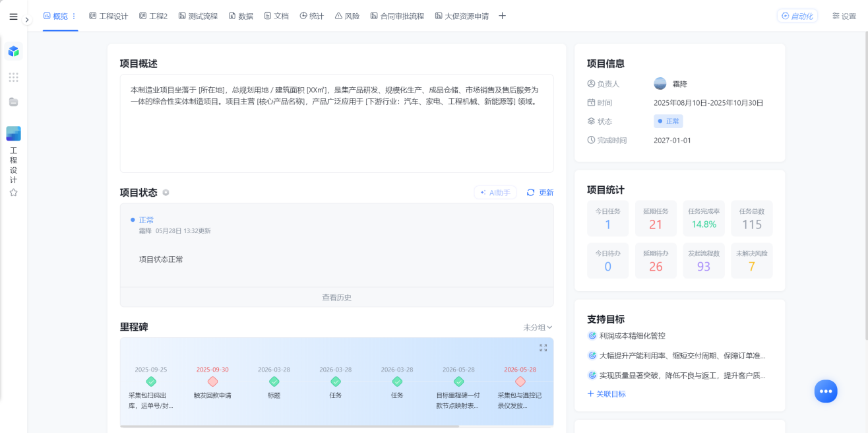Image resolution: width=868 pixels, height=433 pixels.
Task: Open the blue floating chat bubble button
Action: (826, 391)
